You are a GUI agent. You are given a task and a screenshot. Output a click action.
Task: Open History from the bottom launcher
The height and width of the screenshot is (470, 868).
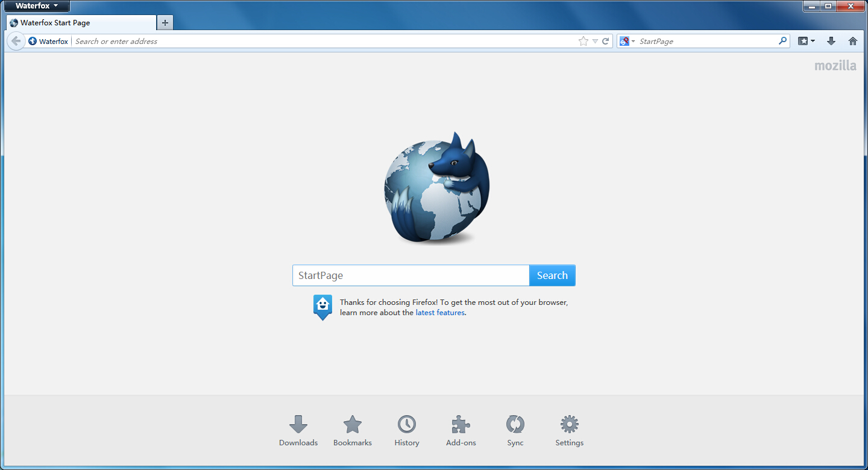407,431
